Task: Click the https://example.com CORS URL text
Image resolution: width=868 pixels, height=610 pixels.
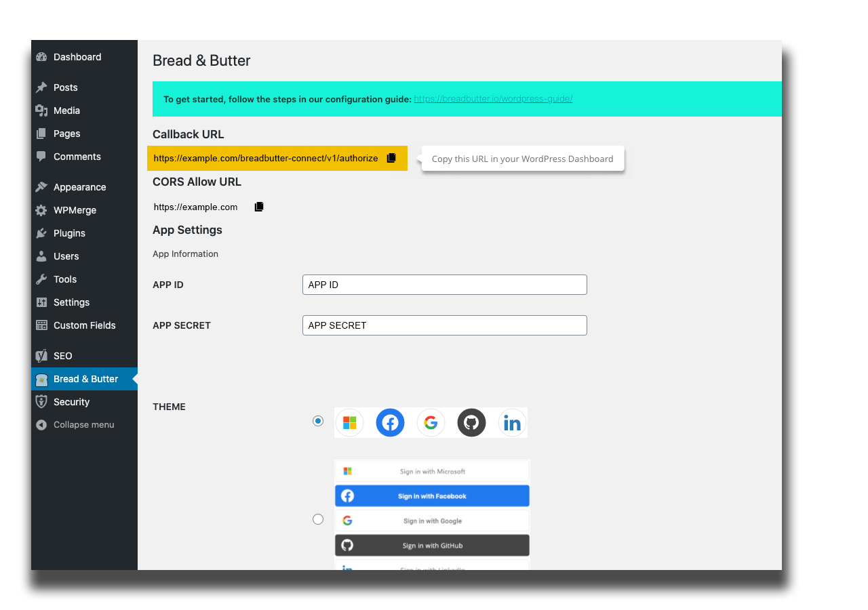Action: click(x=195, y=207)
